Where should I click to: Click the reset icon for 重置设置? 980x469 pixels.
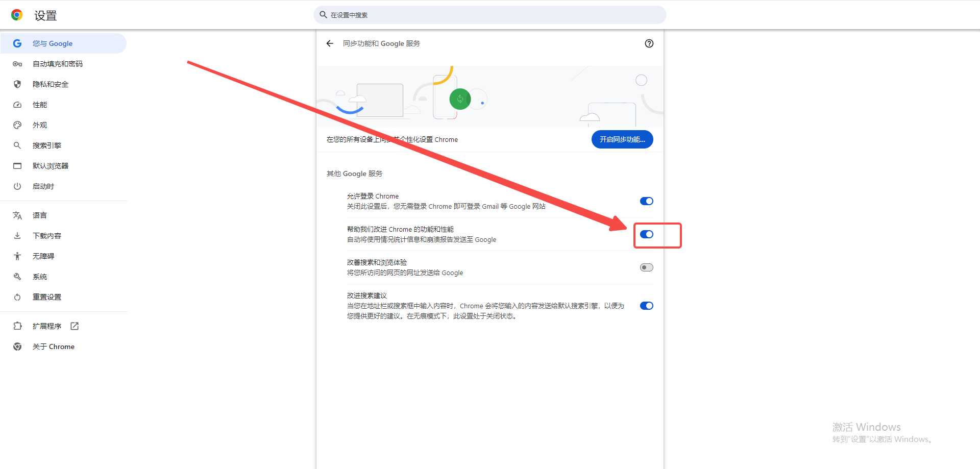(x=17, y=297)
